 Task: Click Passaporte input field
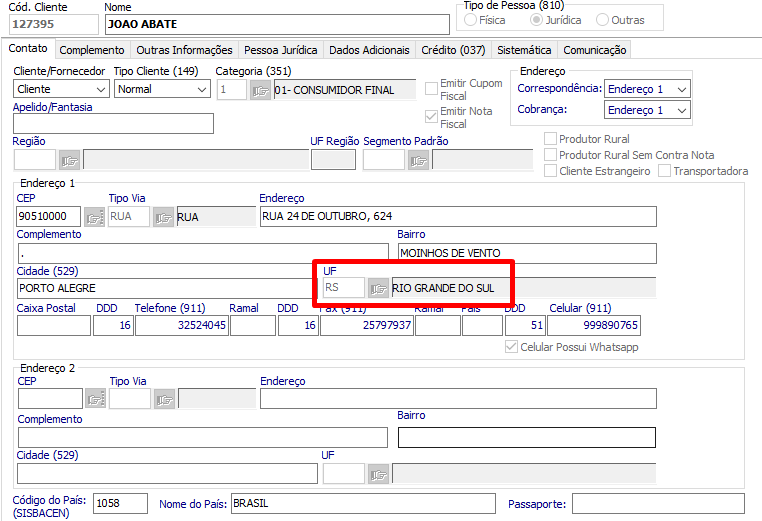(x=658, y=504)
